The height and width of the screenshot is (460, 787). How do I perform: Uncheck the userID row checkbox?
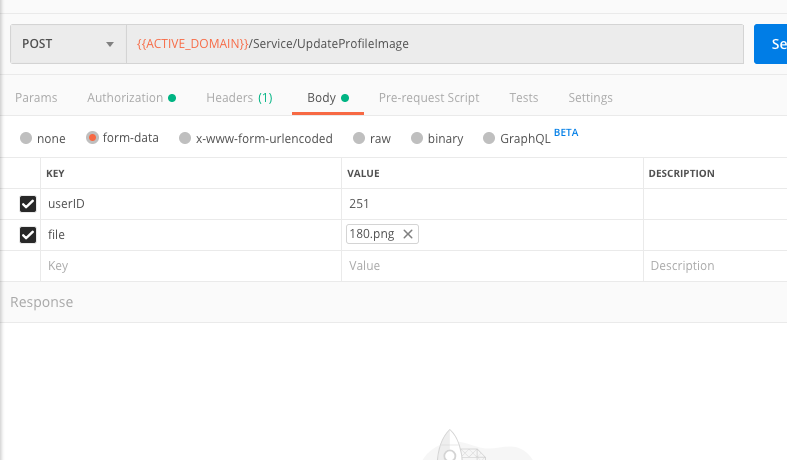pyautogui.click(x=28, y=204)
